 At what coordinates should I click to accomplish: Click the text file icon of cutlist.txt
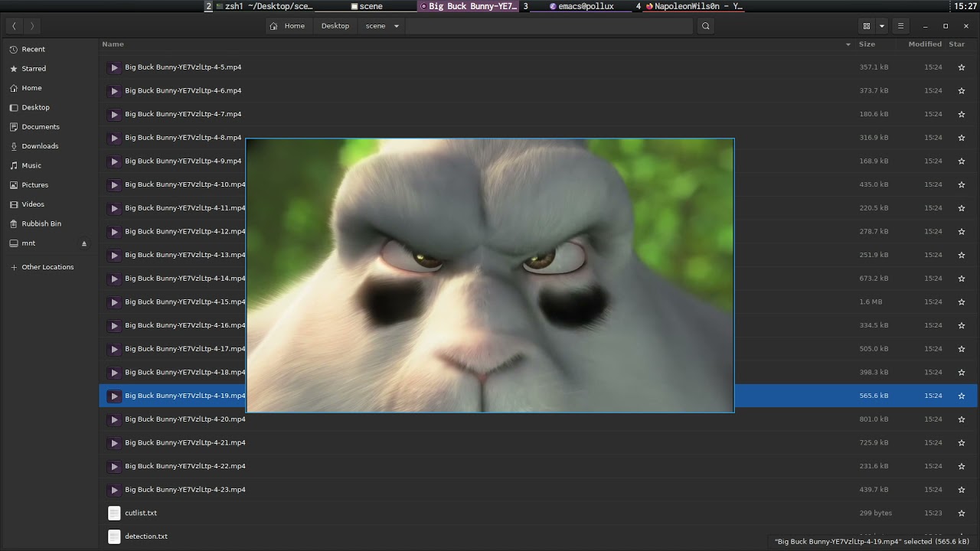coord(114,514)
